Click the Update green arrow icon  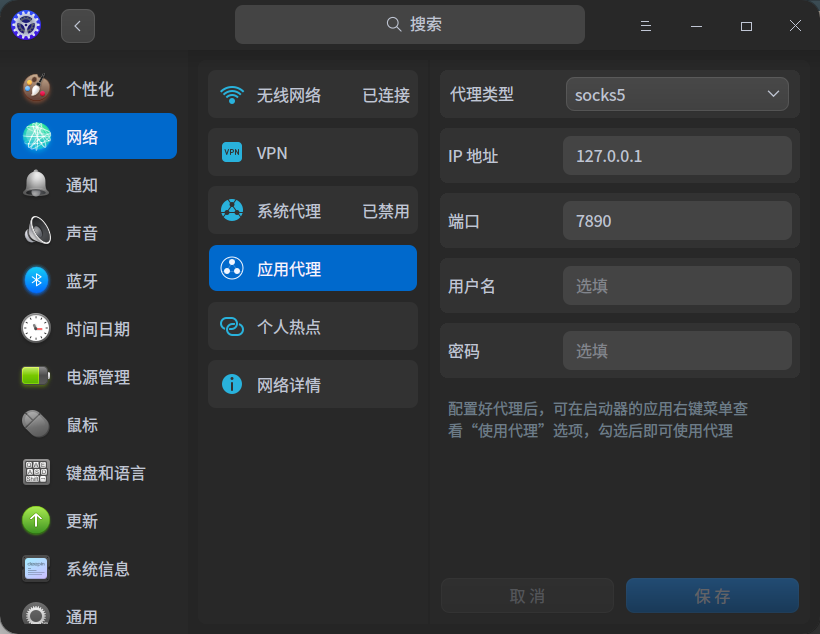click(36, 520)
